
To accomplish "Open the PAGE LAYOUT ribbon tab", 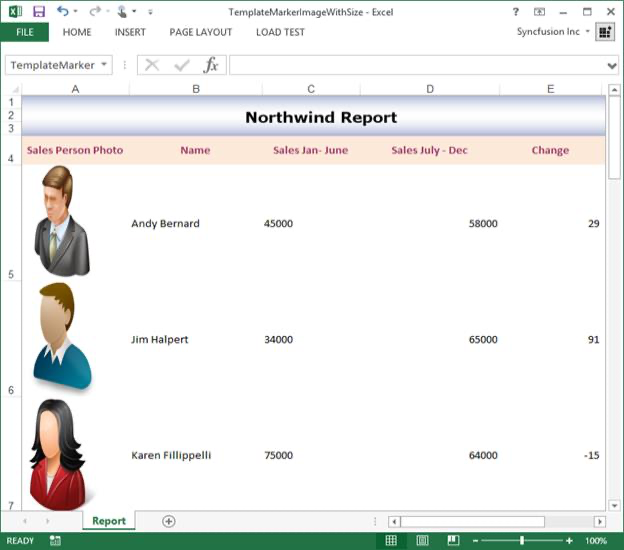I will click(200, 32).
